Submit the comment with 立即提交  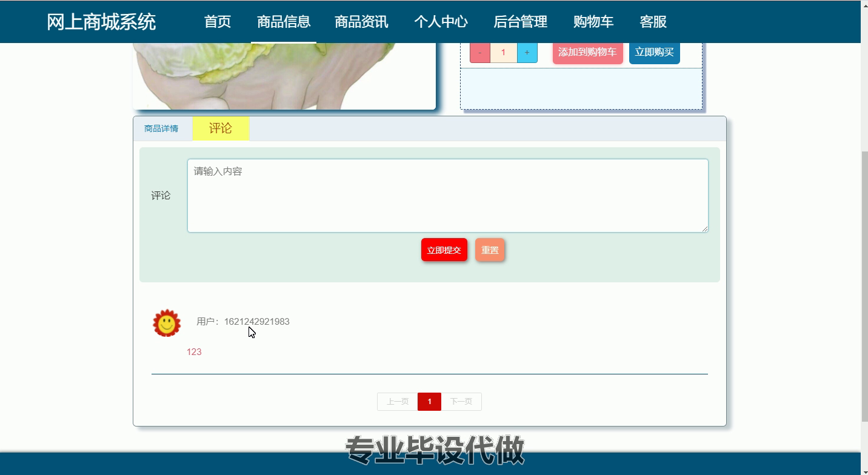point(444,250)
